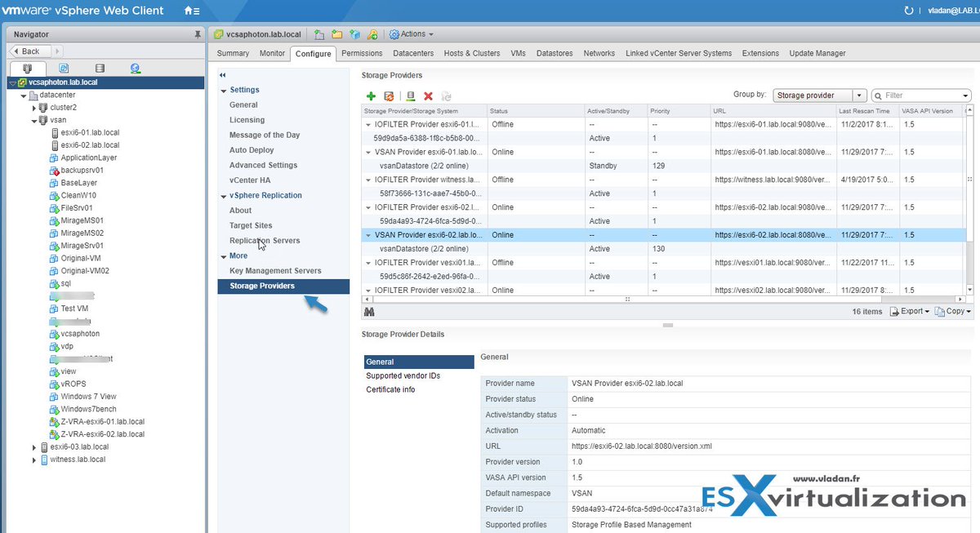The height and width of the screenshot is (533, 980).
Task: Click the add permission key icon
Action: 372,34
